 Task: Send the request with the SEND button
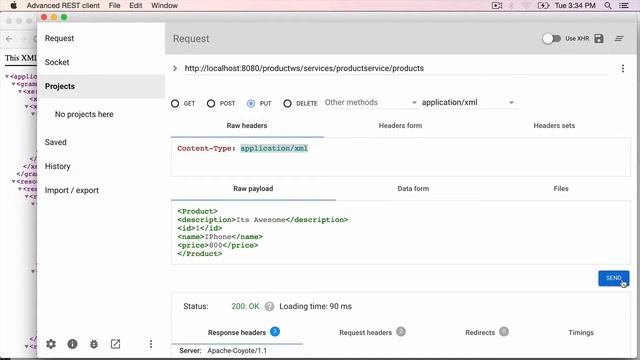click(613, 278)
